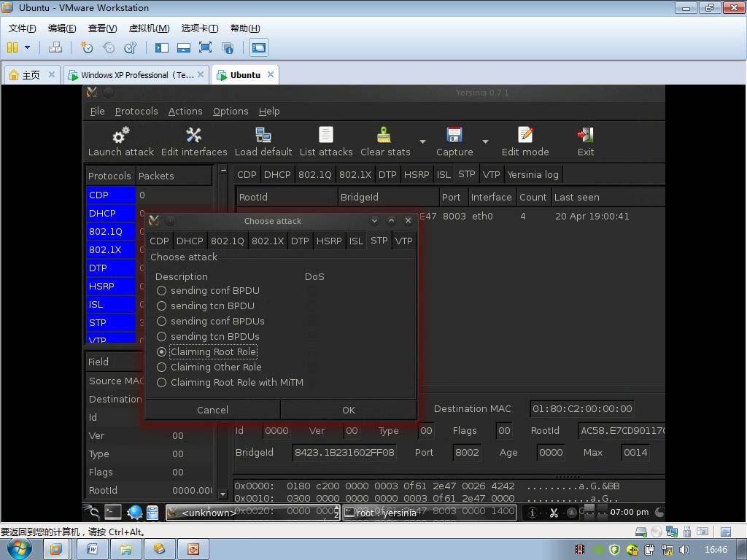Click the Exit icon in Yersinia toolbar

585,135
